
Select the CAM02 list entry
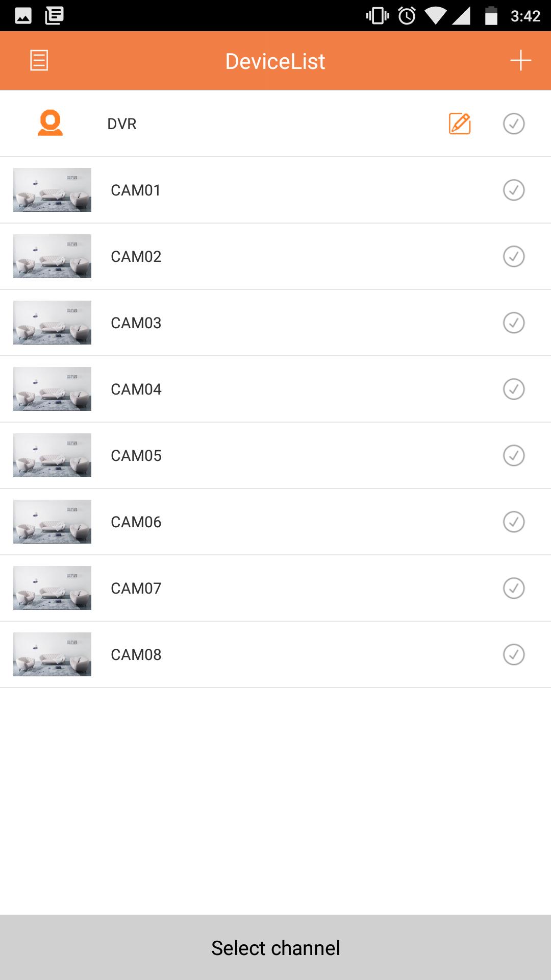coord(275,256)
